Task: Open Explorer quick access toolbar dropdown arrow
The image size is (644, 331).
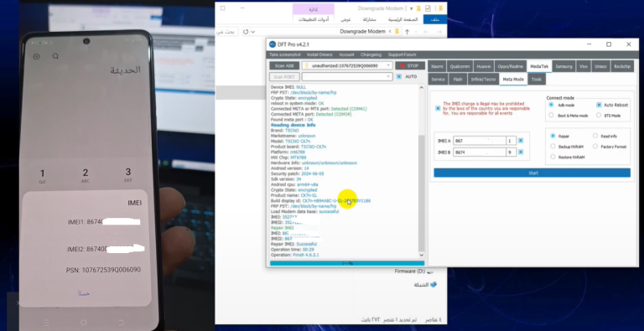Action: pos(411,8)
